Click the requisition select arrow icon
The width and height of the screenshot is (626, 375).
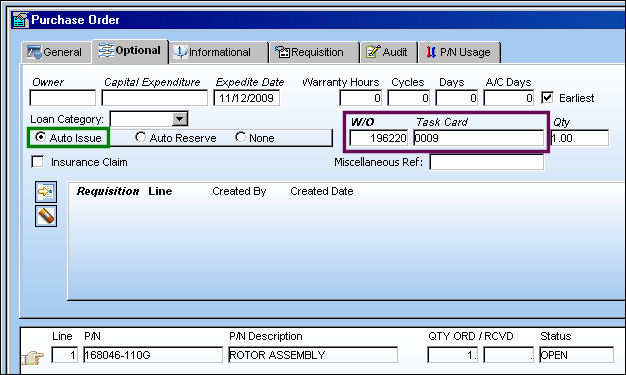pyautogui.click(x=46, y=192)
